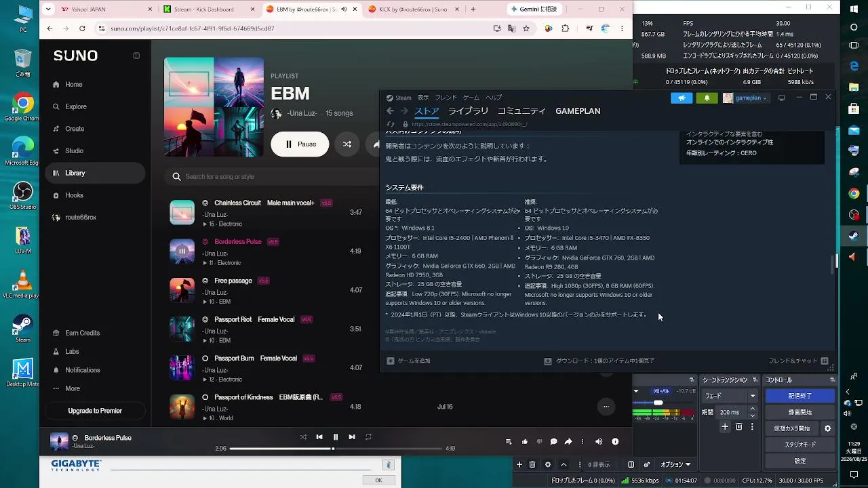The height and width of the screenshot is (488, 868).
Task: Open the Steam 表示 menu
Action: (x=423, y=98)
